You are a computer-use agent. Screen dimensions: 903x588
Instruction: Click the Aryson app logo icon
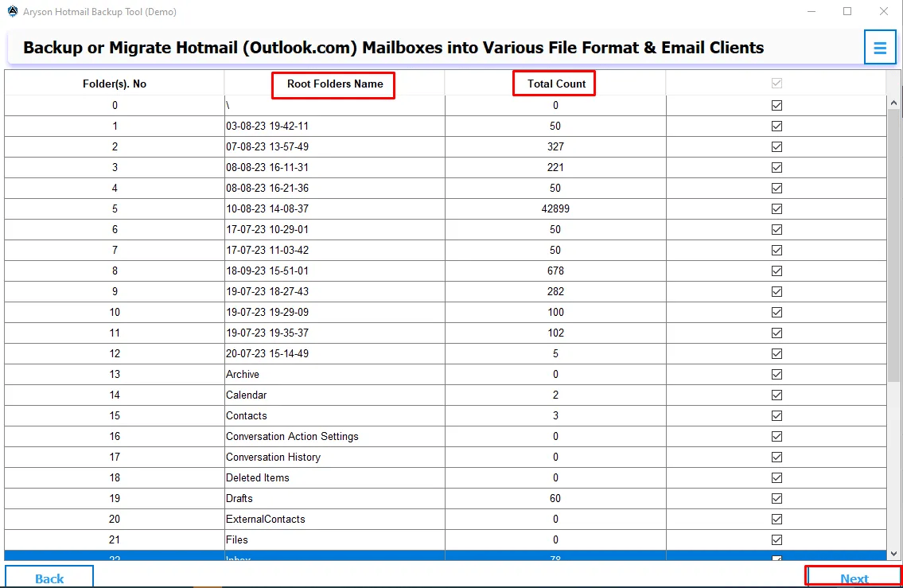12,11
